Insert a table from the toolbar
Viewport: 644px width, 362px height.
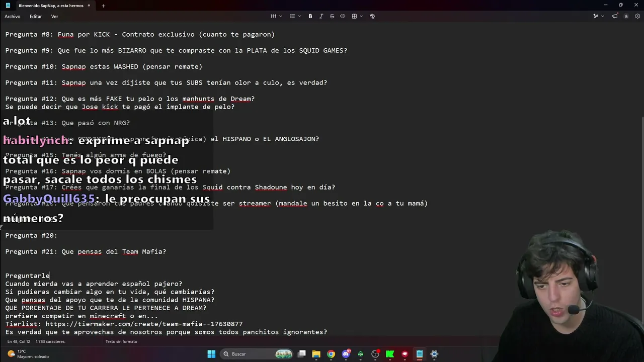click(356, 16)
